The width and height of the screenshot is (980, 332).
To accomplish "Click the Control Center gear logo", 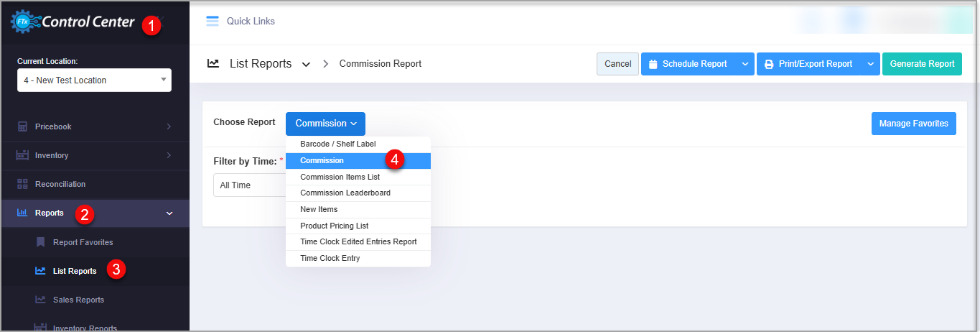I will tap(24, 22).
